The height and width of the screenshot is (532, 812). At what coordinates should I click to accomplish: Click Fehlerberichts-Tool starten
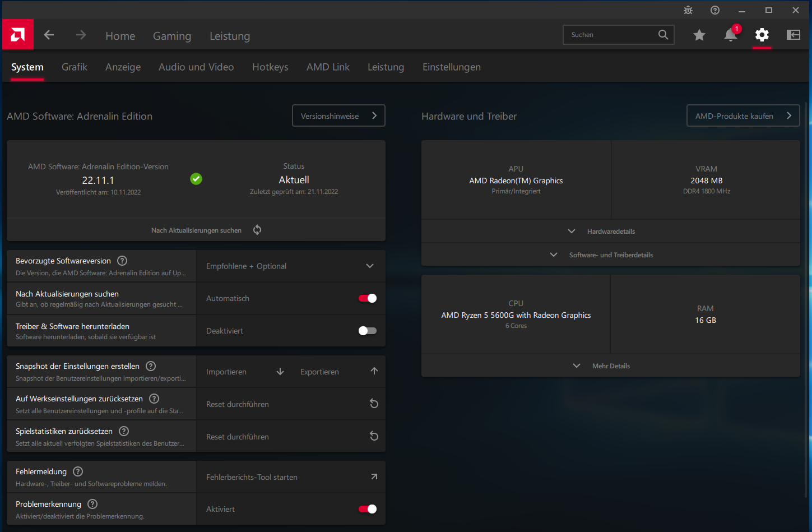(291, 477)
